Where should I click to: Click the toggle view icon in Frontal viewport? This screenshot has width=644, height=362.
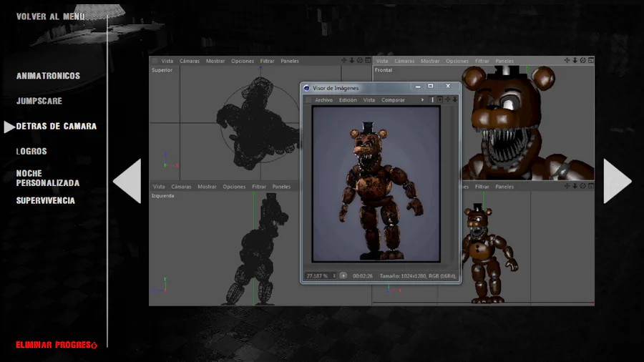tap(590, 60)
